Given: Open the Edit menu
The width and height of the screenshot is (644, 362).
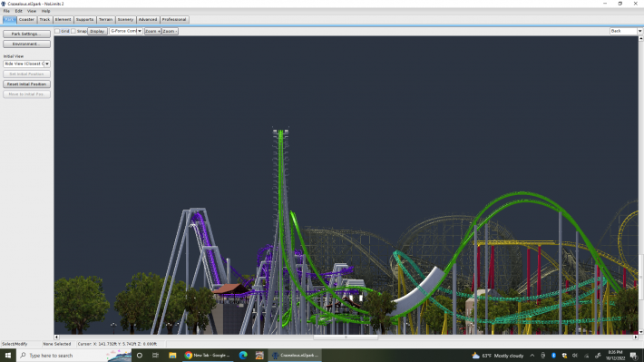Looking at the screenshot, I should (19, 11).
